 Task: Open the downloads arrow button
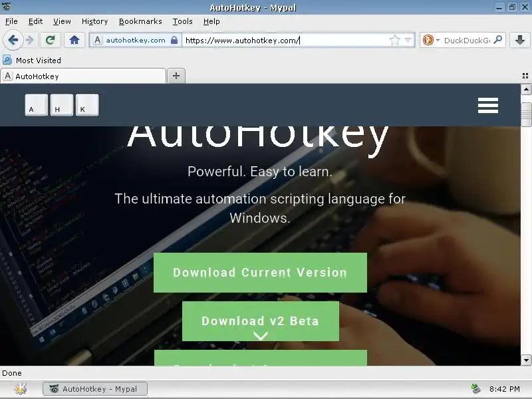click(520, 41)
